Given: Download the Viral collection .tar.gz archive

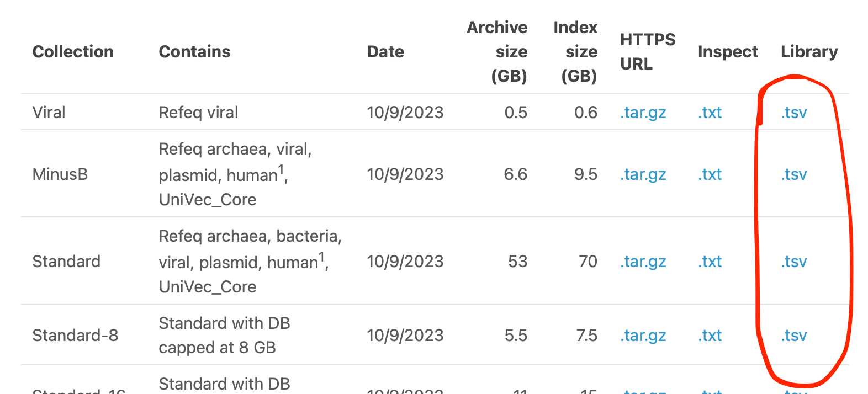Looking at the screenshot, I should (643, 113).
